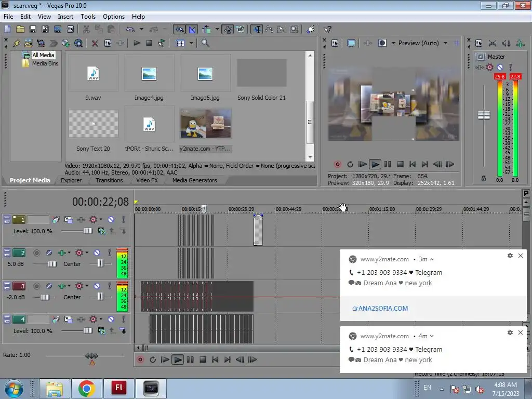Click the Save project icon in toolbar

click(32, 30)
